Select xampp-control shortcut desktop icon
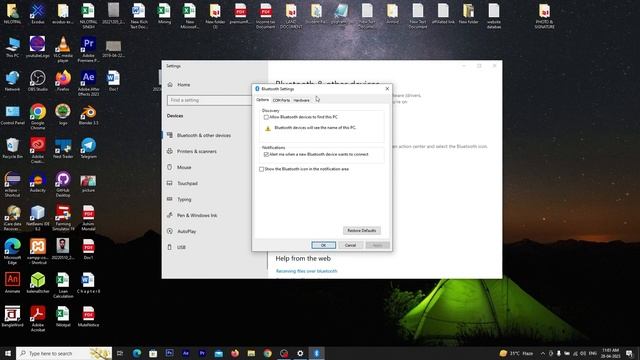This screenshot has width=640, height=360. pyautogui.click(x=38, y=251)
